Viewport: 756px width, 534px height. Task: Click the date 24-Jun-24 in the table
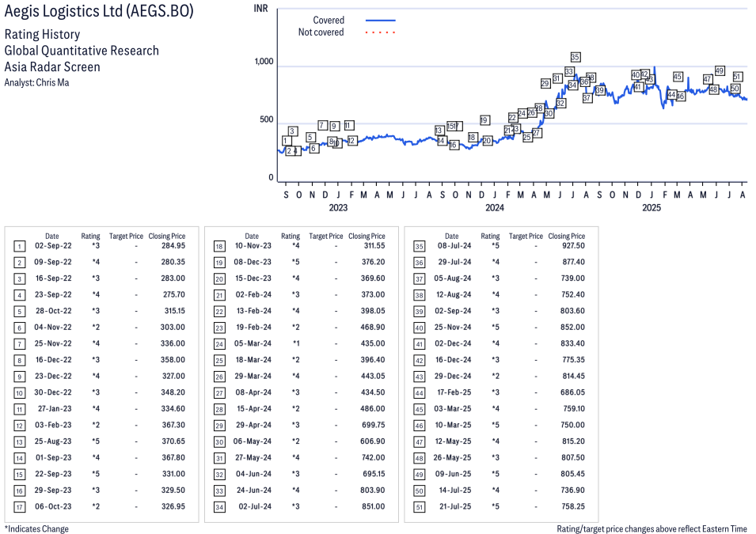click(253, 490)
